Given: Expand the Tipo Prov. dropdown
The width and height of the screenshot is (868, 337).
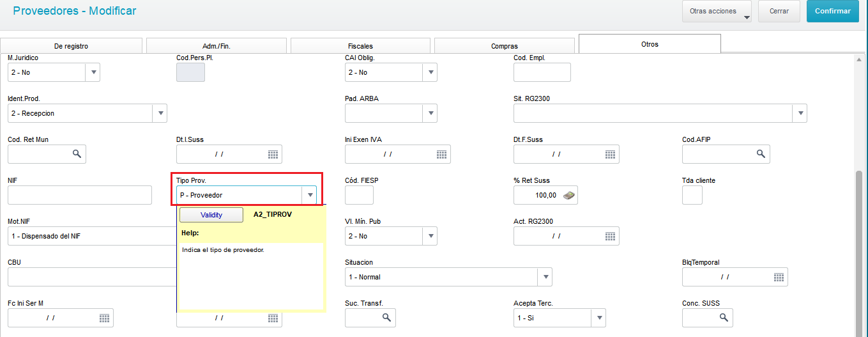Looking at the screenshot, I should (310, 195).
